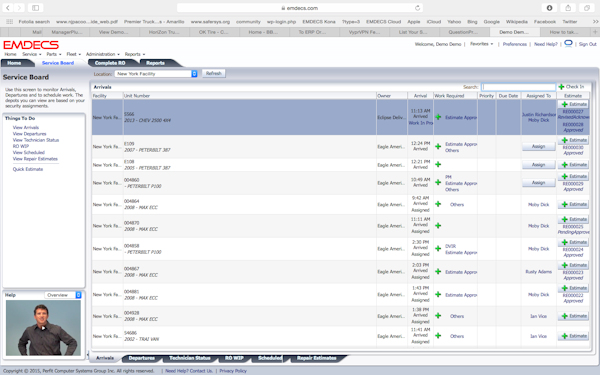Add work required for unit 004870
This screenshot has height=375, width=600.
click(x=438, y=226)
